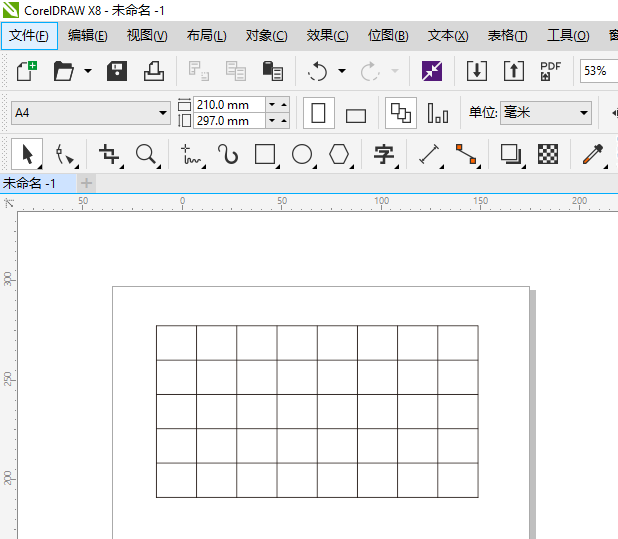
Task: Click the page width 210.0 mm field
Action: coord(229,105)
